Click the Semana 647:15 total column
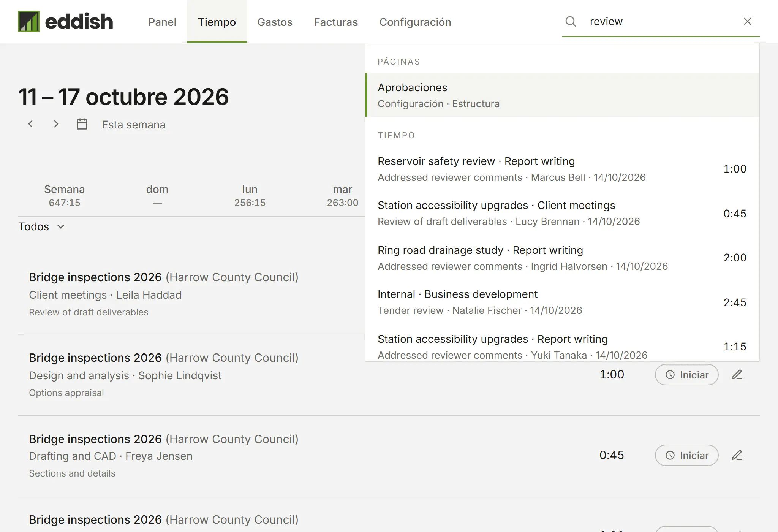This screenshot has height=532, width=778. [64, 195]
